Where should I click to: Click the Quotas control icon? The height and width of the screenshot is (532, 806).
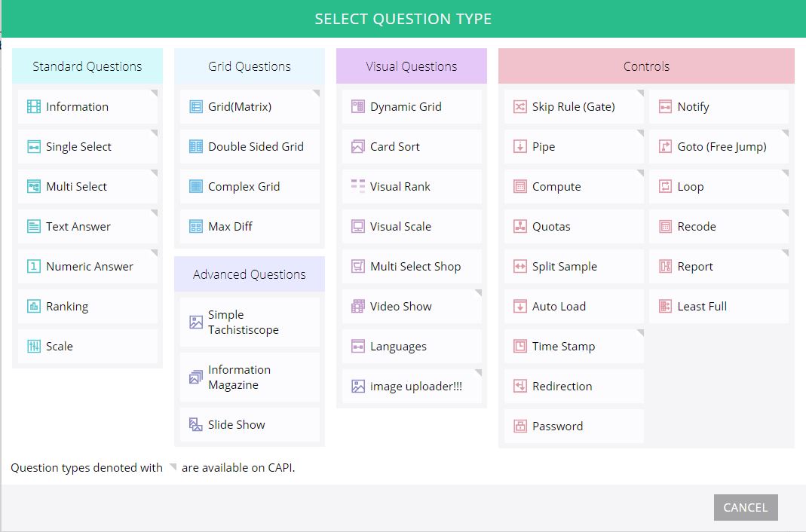pyautogui.click(x=519, y=227)
